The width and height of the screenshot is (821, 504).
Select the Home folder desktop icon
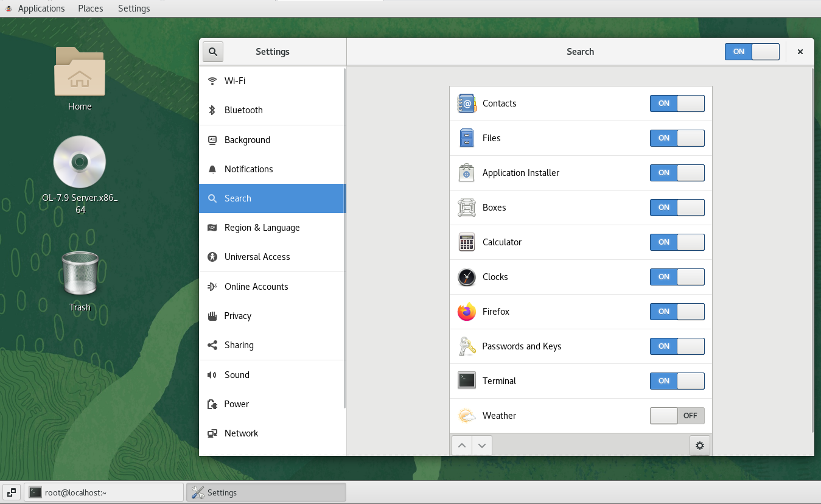pos(80,79)
